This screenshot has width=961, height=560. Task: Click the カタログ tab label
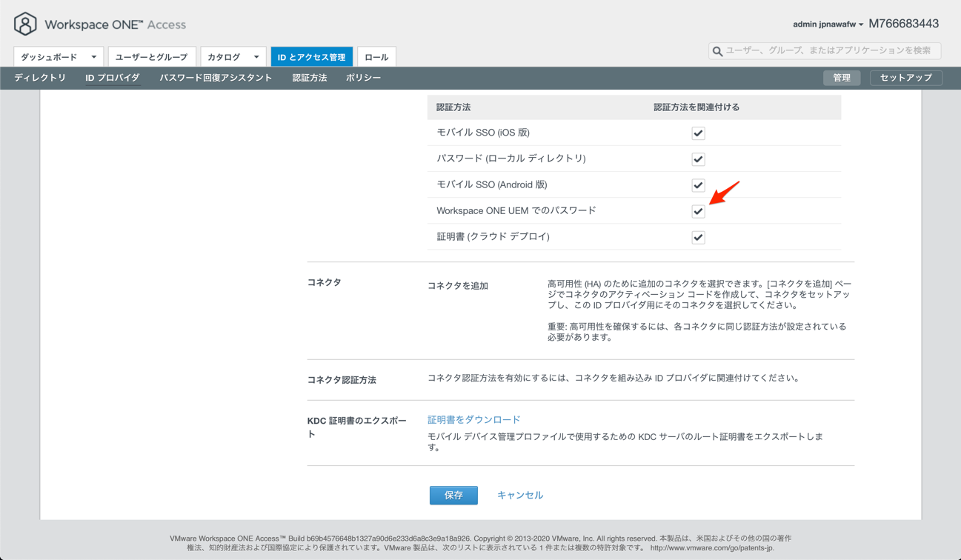[x=224, y=57]
